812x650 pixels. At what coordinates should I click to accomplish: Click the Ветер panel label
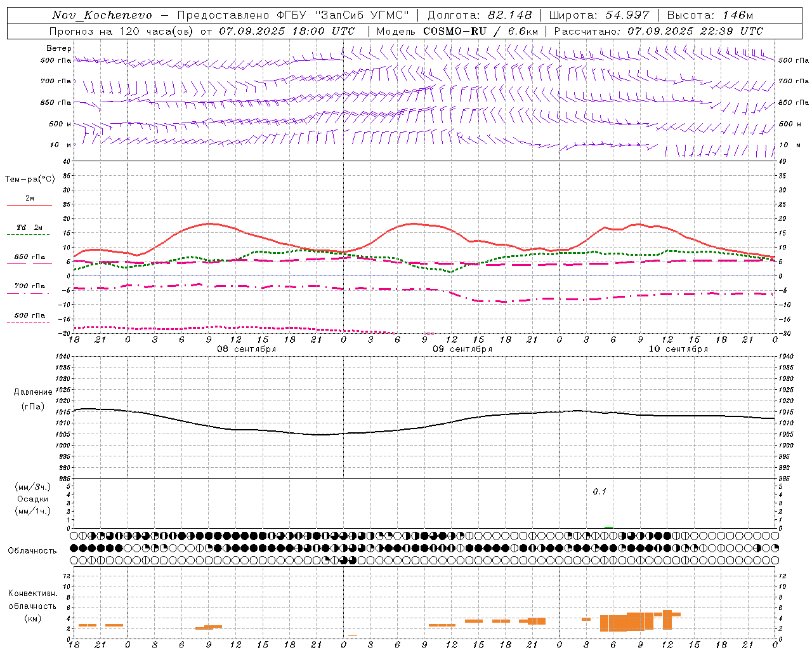[59, 48]
